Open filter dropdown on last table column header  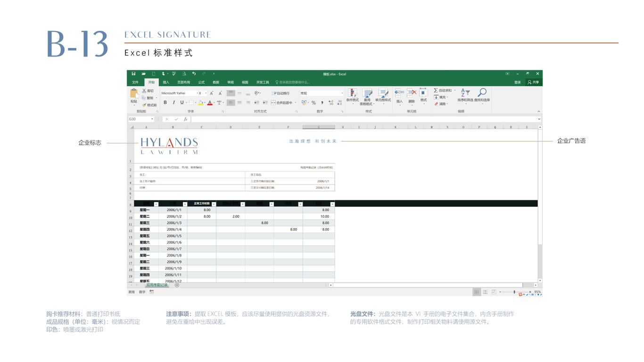pos(332,204)
